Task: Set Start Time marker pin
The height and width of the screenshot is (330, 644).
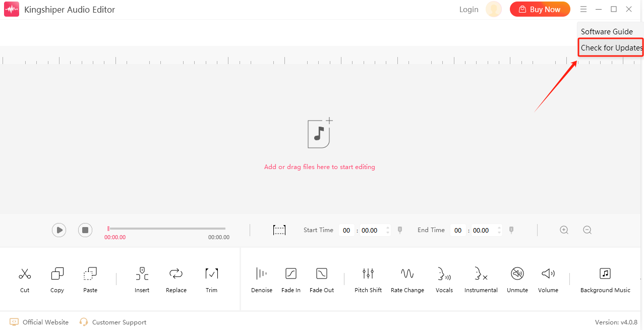Action: pyautogui.click(x=400, y=230)
